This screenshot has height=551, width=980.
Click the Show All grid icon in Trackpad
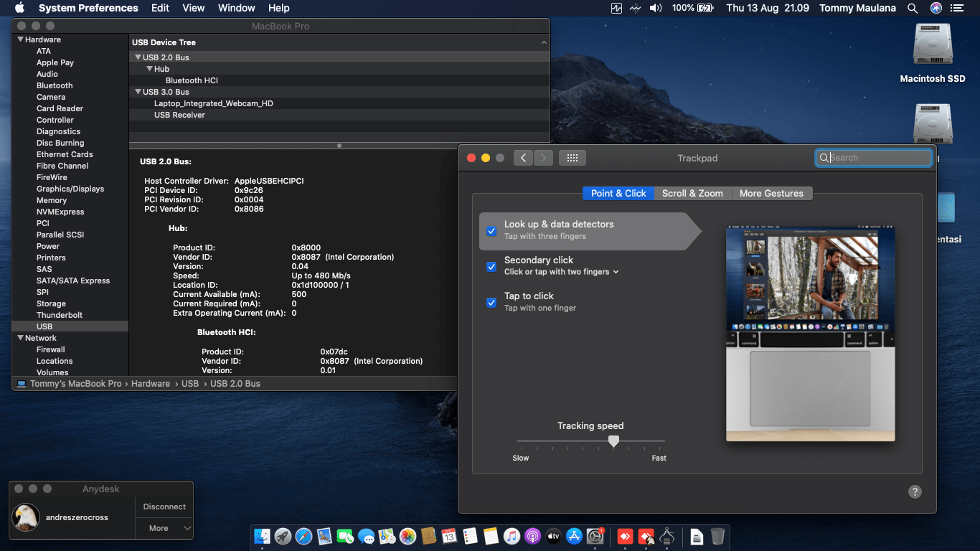(572, 158)
